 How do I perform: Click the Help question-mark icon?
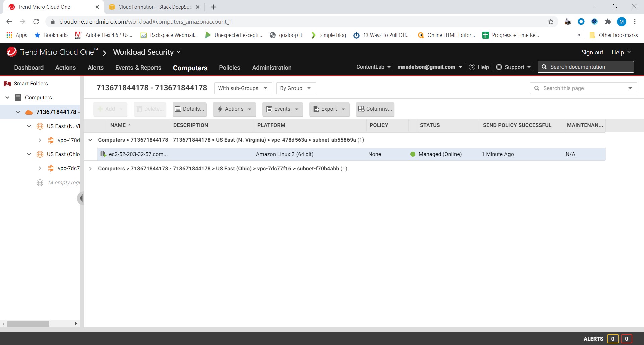point(472,67)
